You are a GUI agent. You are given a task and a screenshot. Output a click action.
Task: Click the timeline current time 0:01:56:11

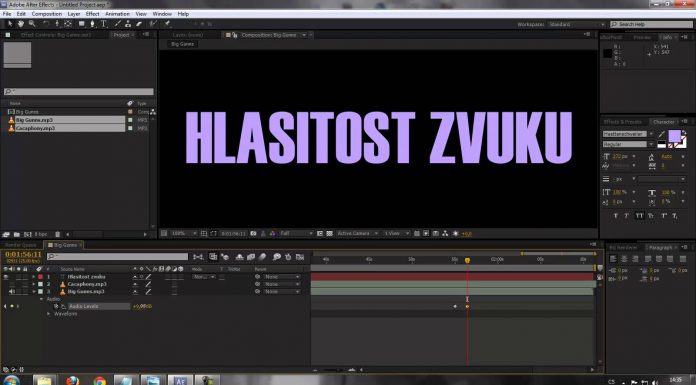click(x=24, y=254)
